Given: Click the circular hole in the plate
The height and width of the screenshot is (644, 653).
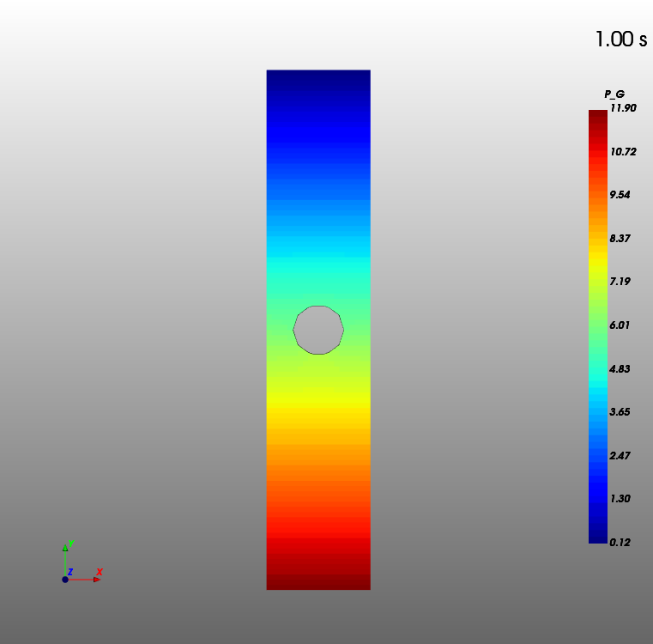Looking at the screenshot, I should click(318, 330).
